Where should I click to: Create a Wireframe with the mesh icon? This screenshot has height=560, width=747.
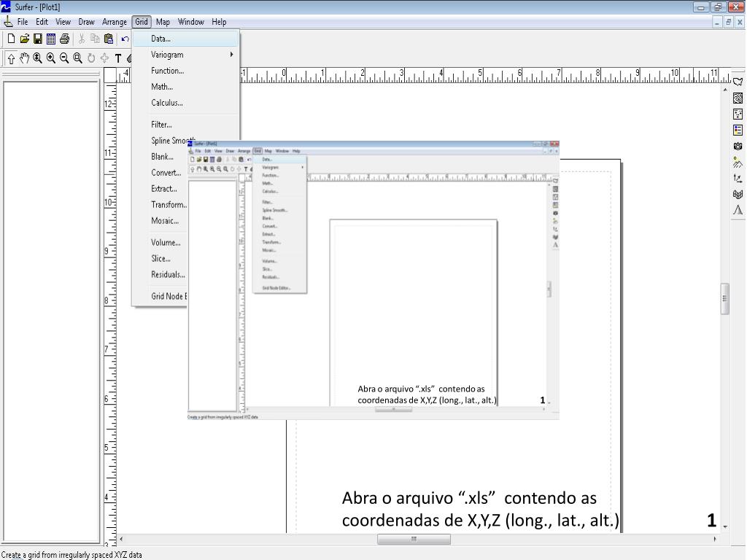pos(738,194)
